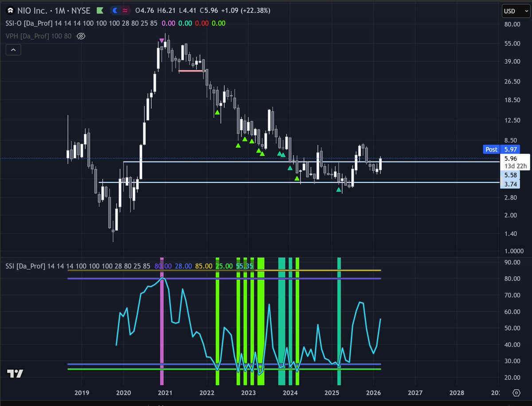Click the purple vertical SSI band at 2021
Screen dimensions: 532x406
[x=162, y=321]
